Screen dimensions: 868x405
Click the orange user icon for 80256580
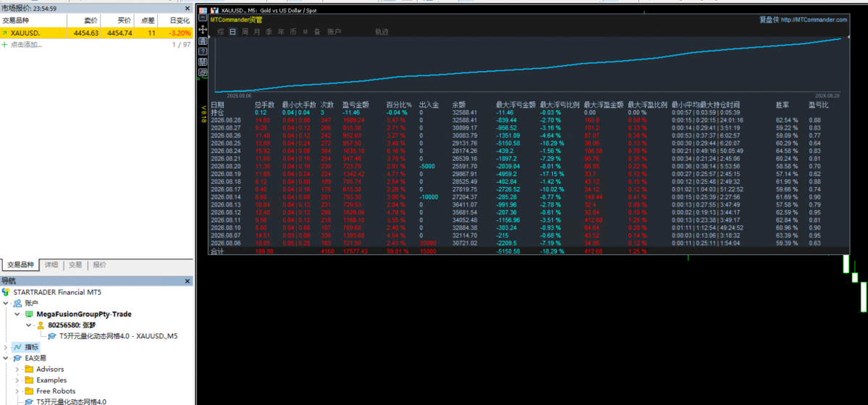click(41, 325)
